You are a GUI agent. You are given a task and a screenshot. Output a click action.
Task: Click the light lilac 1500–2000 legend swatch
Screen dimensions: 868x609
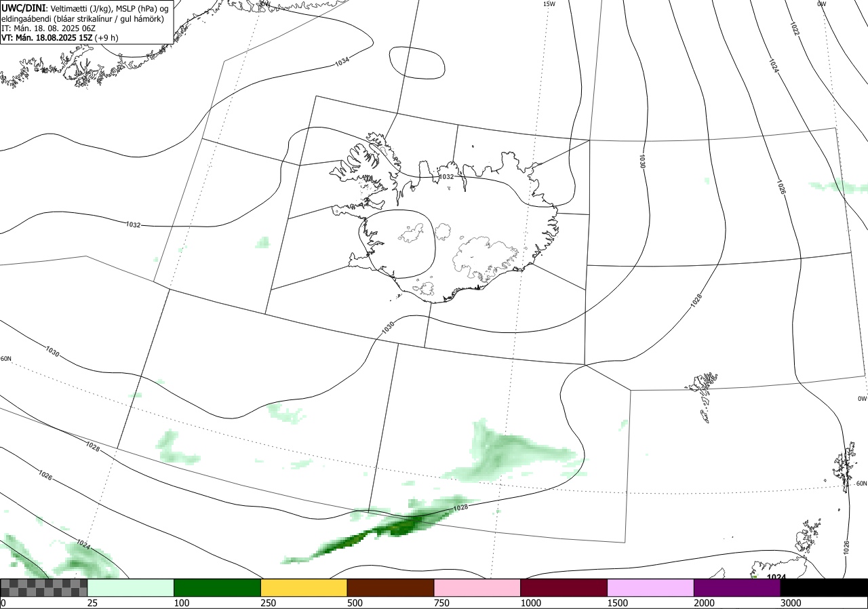pyautogui.click(x=650, y=587)
